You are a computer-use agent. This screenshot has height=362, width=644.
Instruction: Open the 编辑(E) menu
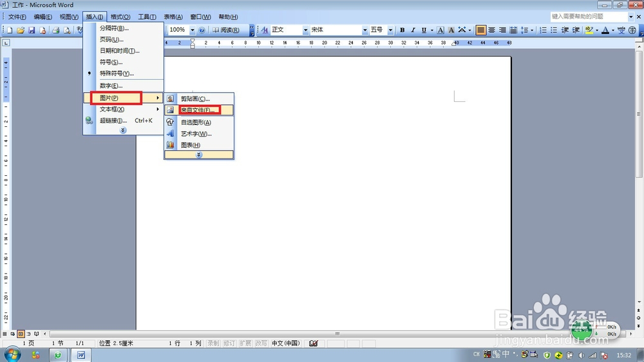pyautogui.click(x=43, y=17)
